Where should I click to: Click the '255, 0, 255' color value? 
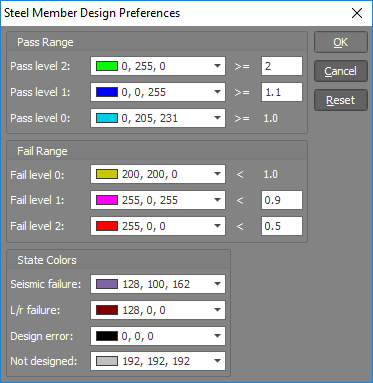click(150, 200)
